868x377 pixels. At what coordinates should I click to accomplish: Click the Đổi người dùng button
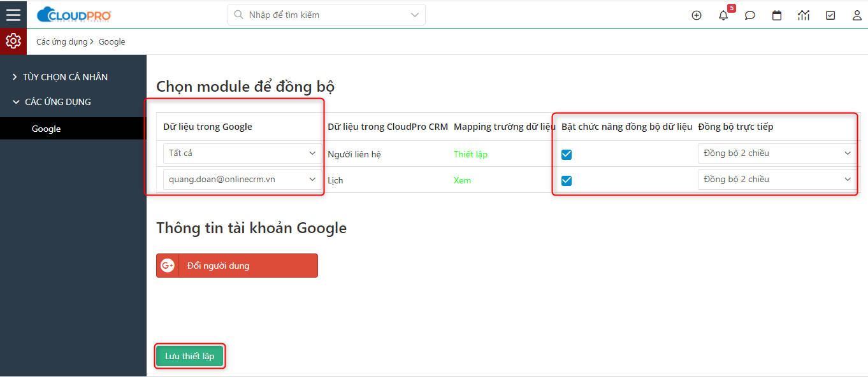(x=237, y=266)
